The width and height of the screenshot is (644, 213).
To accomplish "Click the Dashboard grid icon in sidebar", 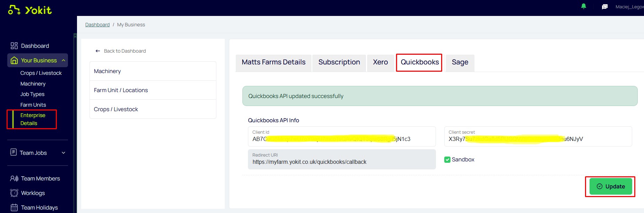I will [x=14, y=46].
